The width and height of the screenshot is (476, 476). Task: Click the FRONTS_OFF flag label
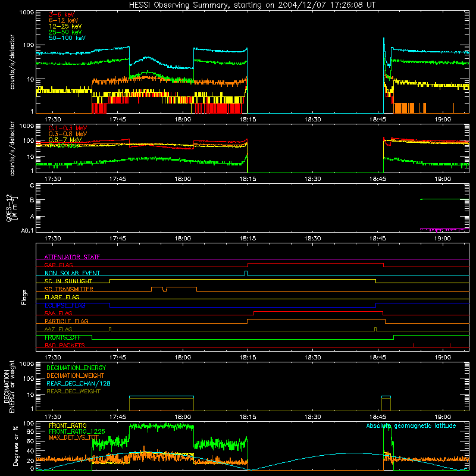tap(62, 337)
